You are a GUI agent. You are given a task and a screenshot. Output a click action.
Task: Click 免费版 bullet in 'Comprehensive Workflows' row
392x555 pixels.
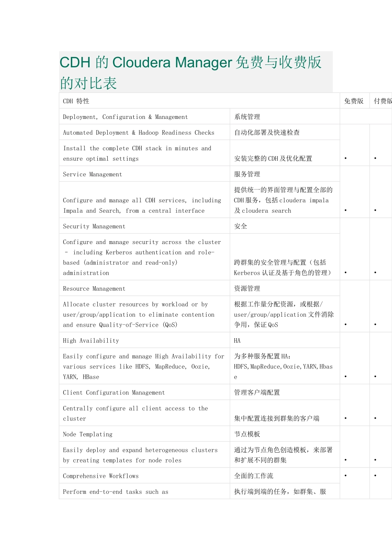click(346, 476)
